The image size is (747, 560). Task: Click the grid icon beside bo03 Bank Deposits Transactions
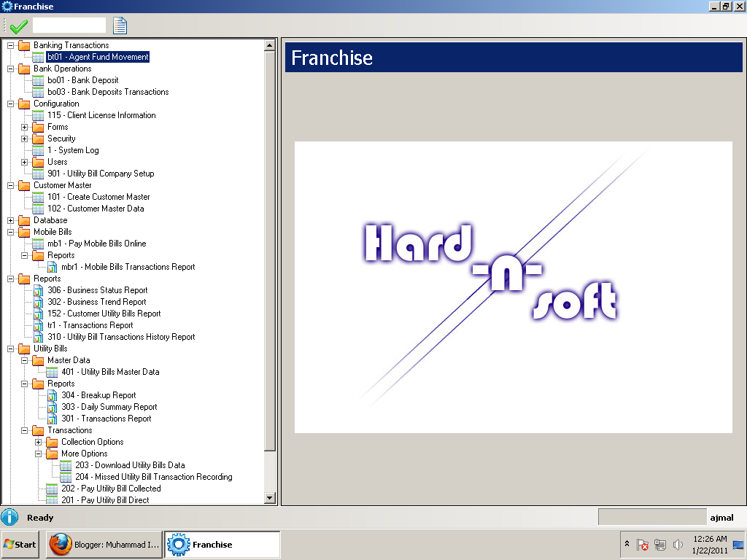[x=38, y=92]
